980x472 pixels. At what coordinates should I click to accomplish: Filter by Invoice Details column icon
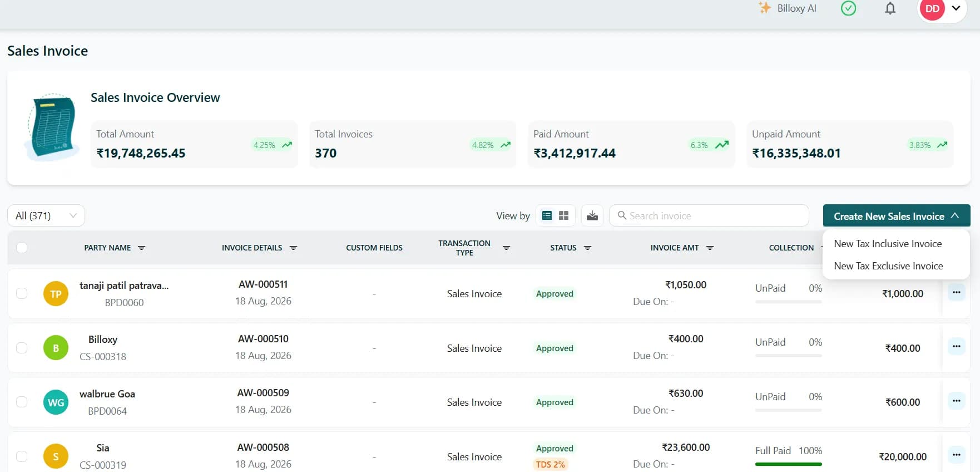pyautogui.click(x=293, y=248)
